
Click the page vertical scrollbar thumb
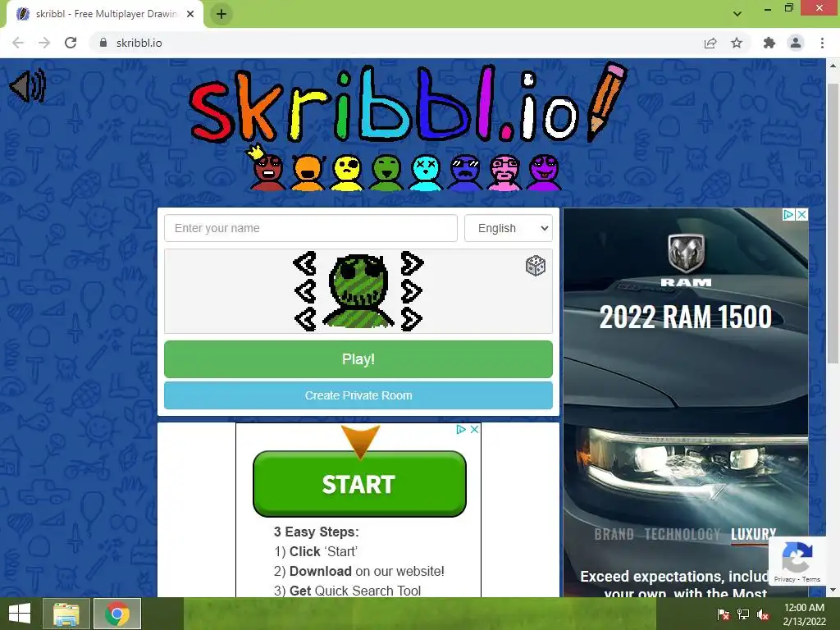(x=833, y=223)
